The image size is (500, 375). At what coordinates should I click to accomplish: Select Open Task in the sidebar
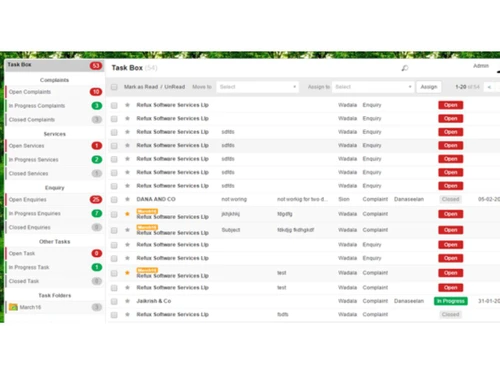coord(54,253)
